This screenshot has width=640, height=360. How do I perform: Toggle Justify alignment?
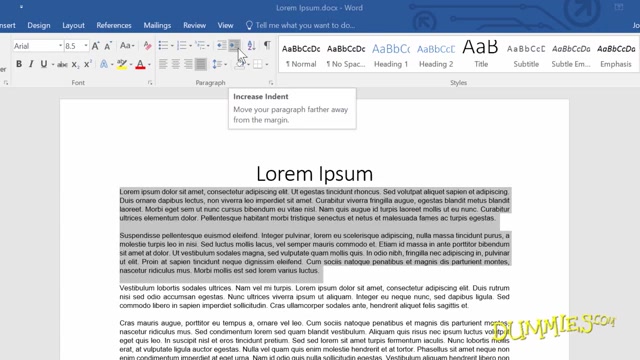tap(201, 64)
